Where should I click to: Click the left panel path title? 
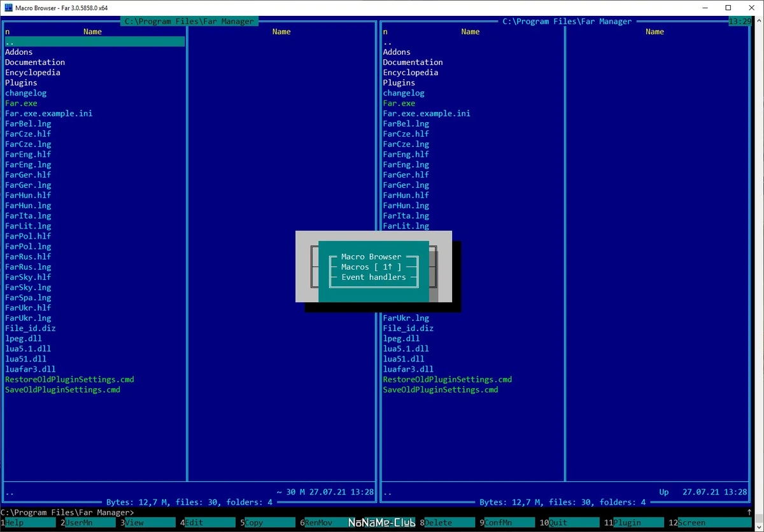coord(189,21)
